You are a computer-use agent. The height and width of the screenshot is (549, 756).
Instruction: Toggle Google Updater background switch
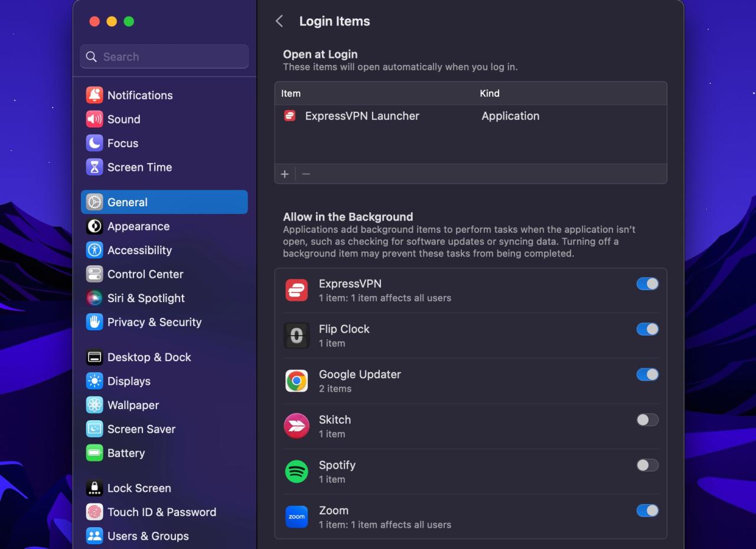click(647, 374)
